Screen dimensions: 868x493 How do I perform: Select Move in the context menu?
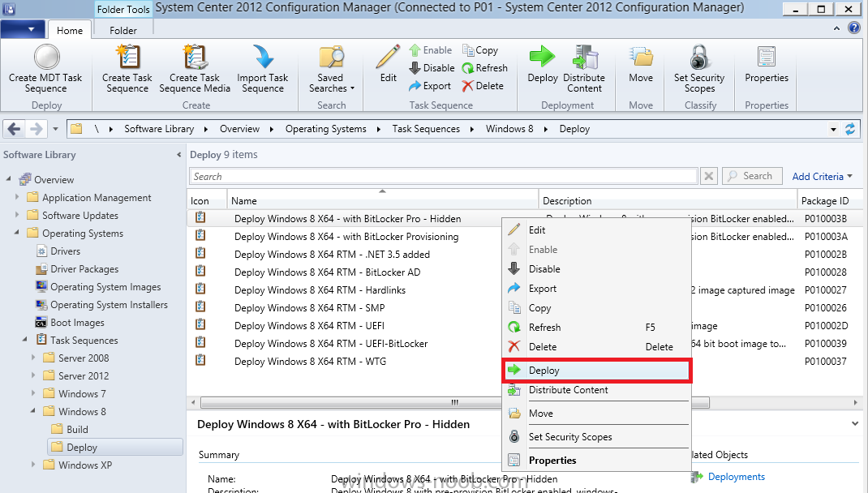click(x=597, y=414)
